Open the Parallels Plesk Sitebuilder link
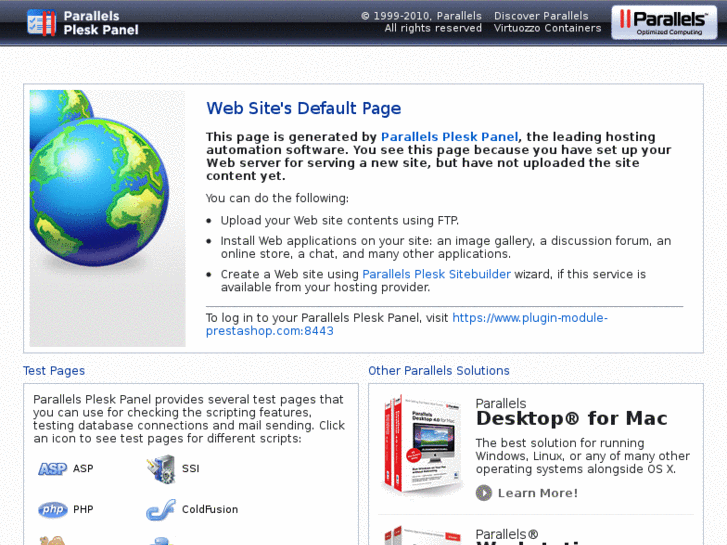The width and height of the screenshot is (727, 545). click(x=436, y=274)
